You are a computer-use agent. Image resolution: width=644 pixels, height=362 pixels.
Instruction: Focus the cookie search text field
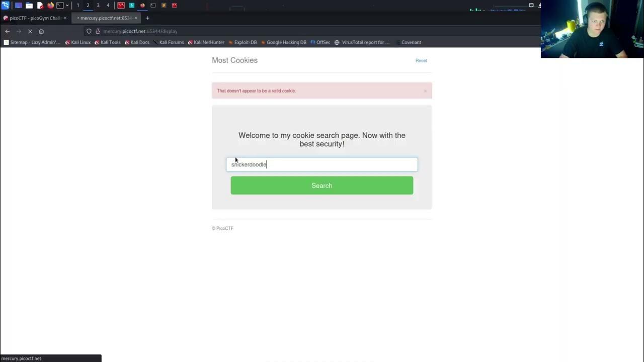coord(322,164)
